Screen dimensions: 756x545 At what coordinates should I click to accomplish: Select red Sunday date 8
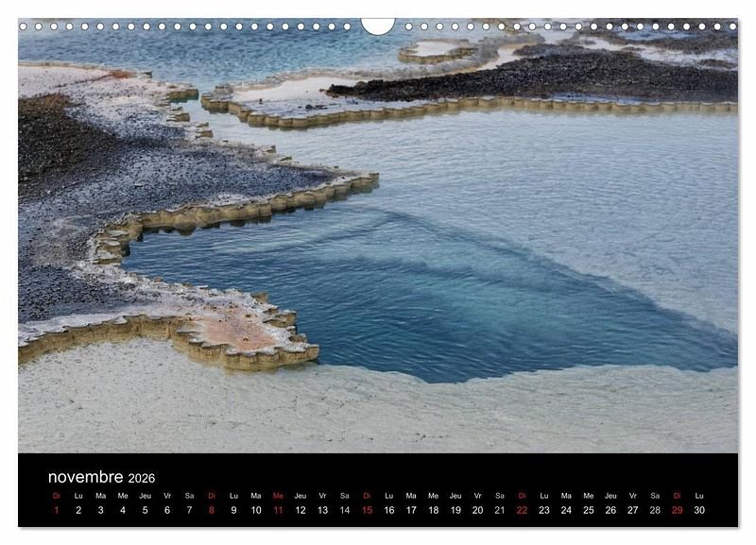[212, 510]
